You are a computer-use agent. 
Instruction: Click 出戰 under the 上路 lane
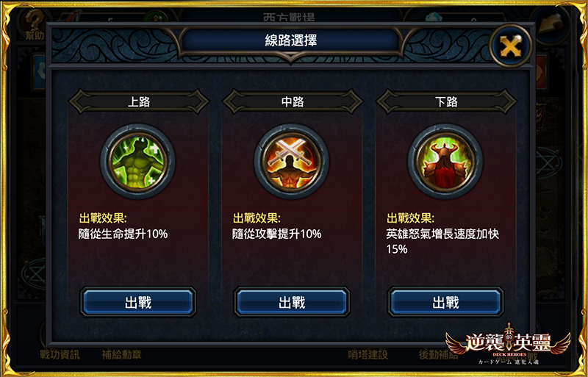click(x=138, y=302)
